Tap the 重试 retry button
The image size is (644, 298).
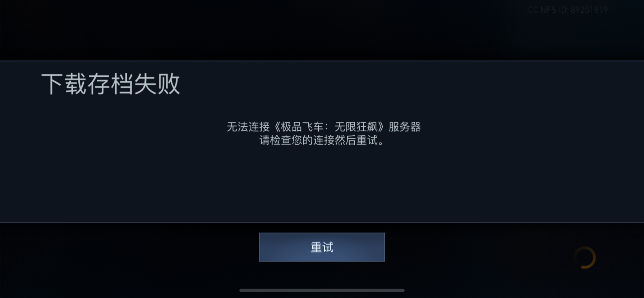pyautogui.click(x=322, y=247)
